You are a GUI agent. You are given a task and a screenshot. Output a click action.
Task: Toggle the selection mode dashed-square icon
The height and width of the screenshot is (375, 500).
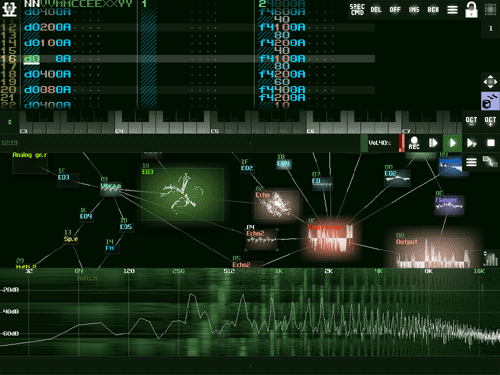[490, 10]
